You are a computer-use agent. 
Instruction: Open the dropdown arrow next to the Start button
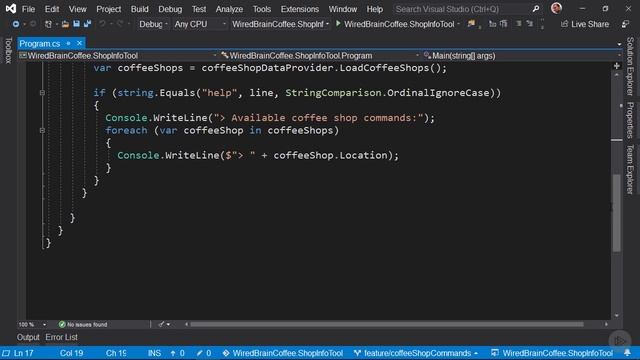point(459,24)
